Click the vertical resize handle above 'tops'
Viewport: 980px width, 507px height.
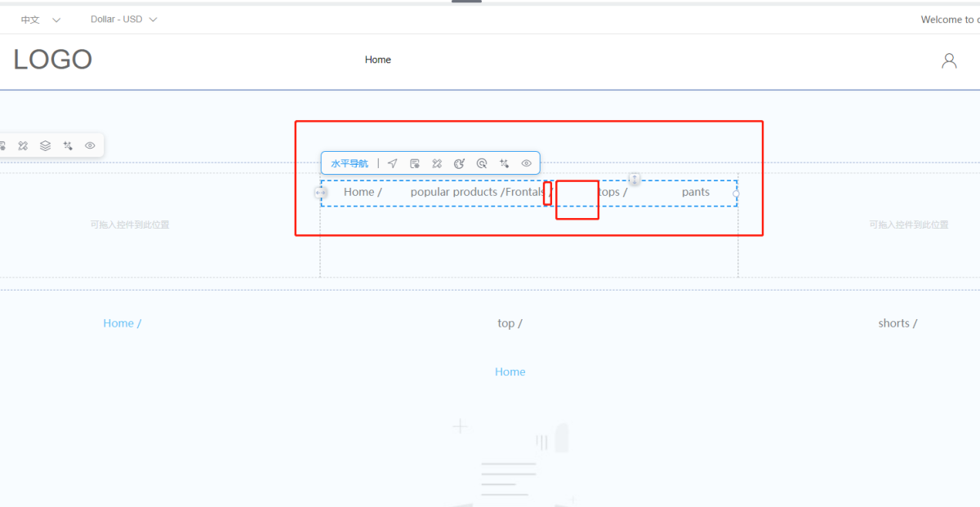click(635, 180)
